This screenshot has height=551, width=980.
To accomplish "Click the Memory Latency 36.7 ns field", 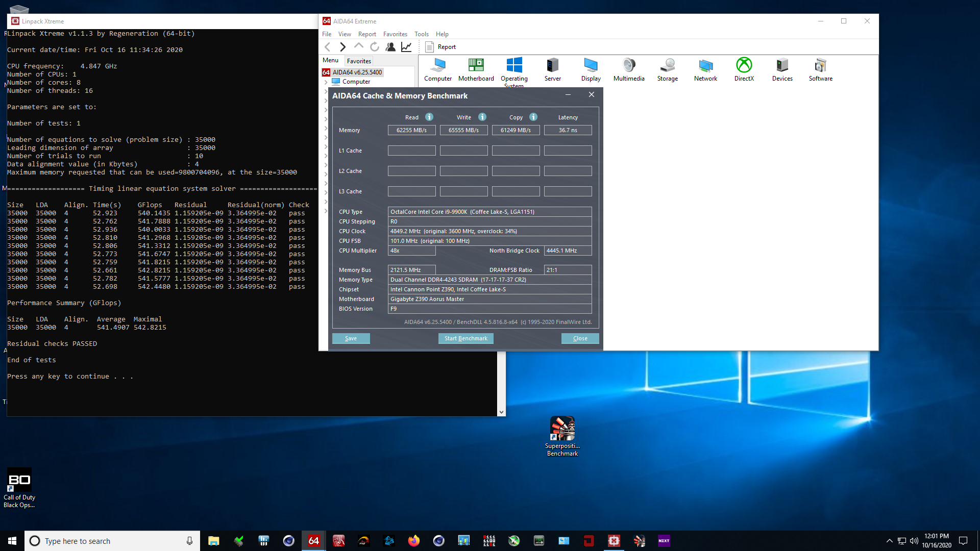I will click(x=568, y=130).
